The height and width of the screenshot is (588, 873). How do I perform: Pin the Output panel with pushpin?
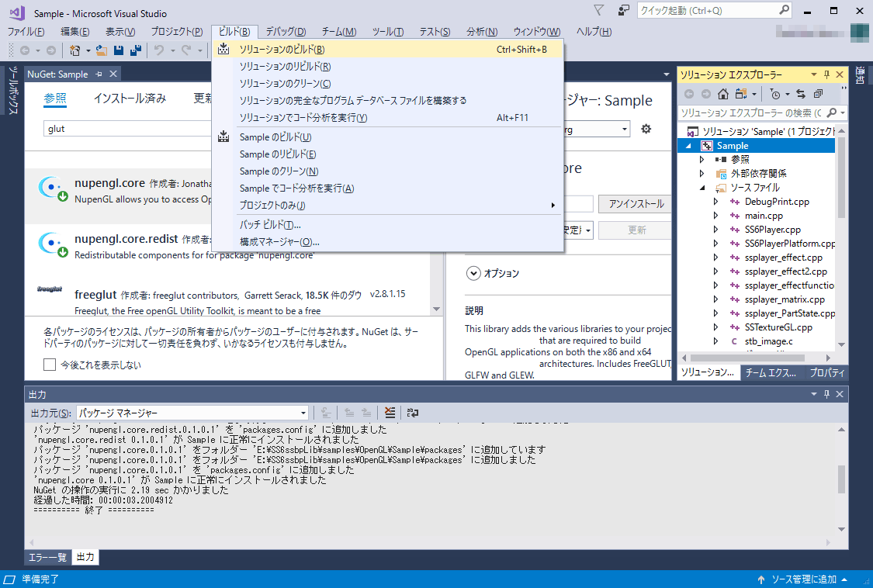826,394
